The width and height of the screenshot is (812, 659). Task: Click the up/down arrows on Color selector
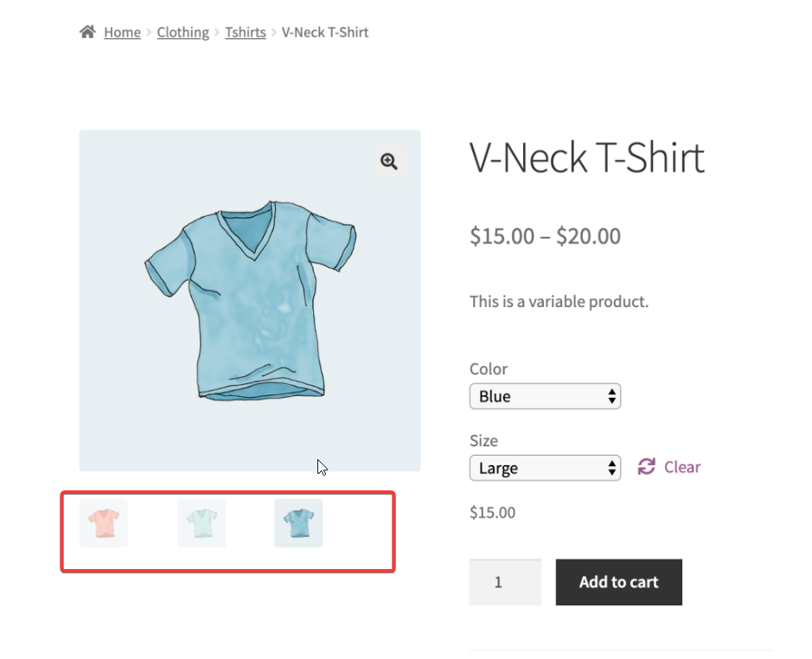(611, 396)
